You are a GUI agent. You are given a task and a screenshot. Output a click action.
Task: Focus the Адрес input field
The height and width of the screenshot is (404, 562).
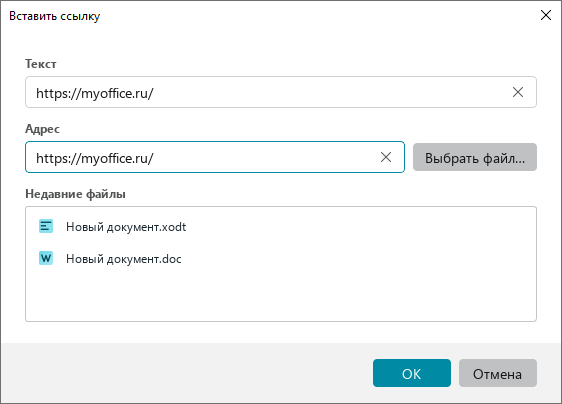coord(215,157)
